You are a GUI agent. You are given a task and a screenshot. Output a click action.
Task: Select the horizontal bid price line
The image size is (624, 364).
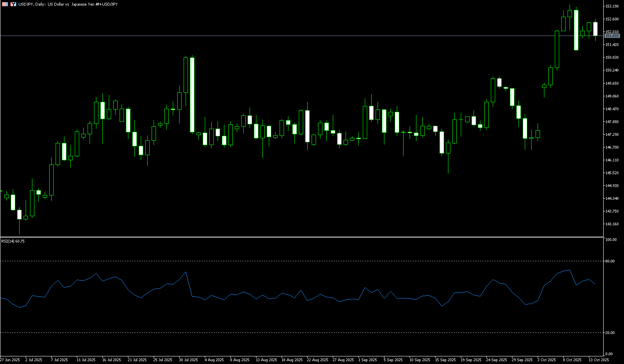pyautogui.click(x=280, y=36)
